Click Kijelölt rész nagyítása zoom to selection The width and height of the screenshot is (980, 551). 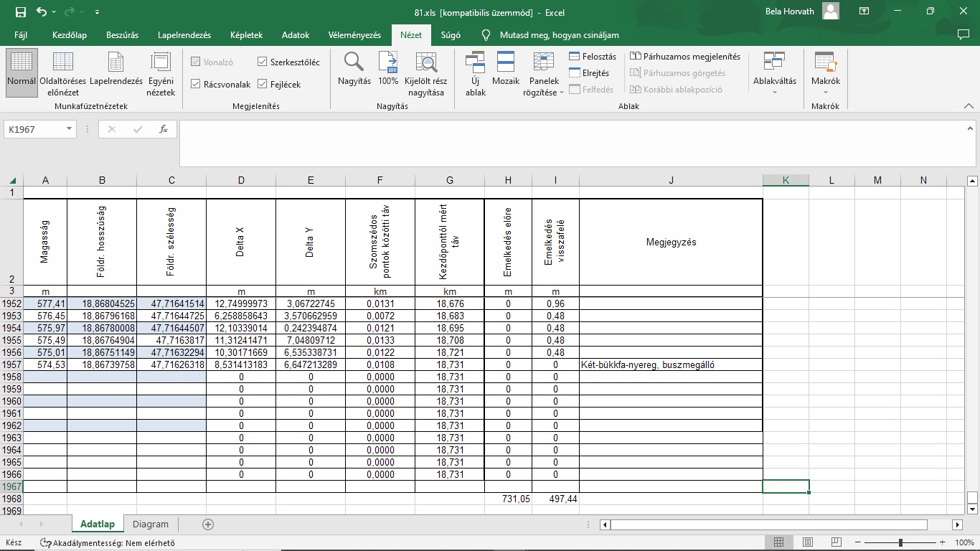click(x=426, y=72)
